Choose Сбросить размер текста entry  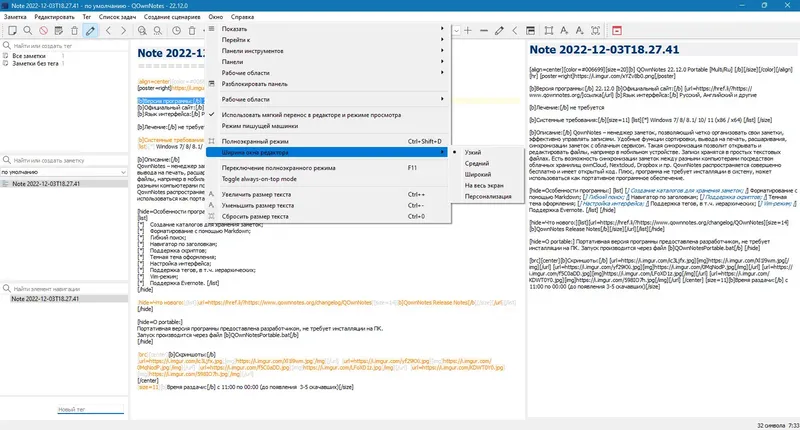(x=327, y=216)
